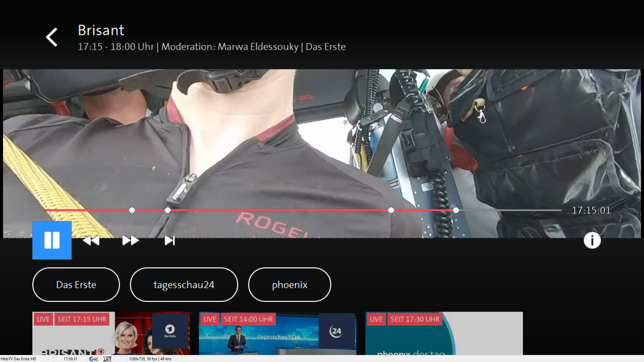Skip to live with the next-track icon
This screenshot has width=644, height=362.
(170, 240)
